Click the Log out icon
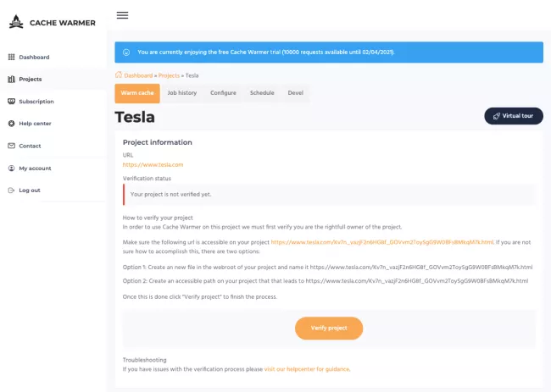 [11, 190]
